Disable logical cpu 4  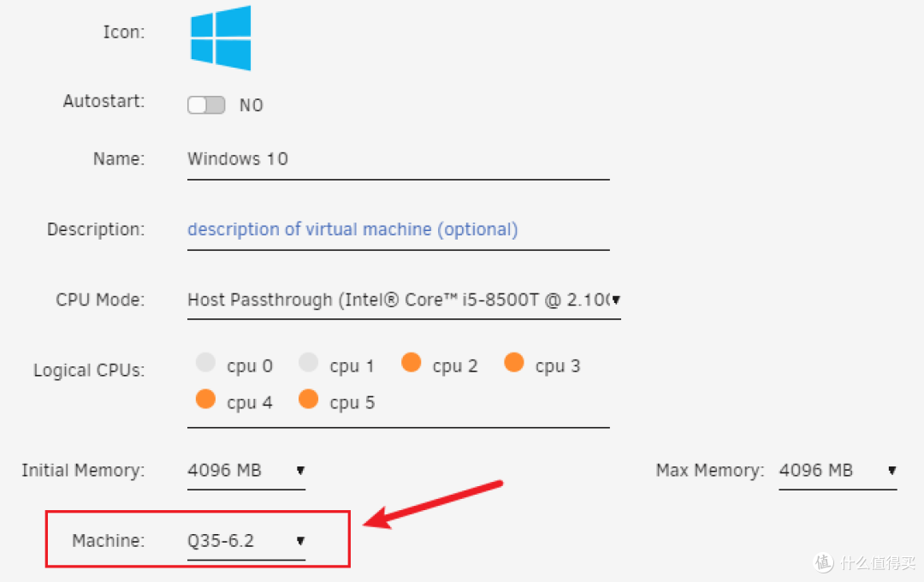205,399
